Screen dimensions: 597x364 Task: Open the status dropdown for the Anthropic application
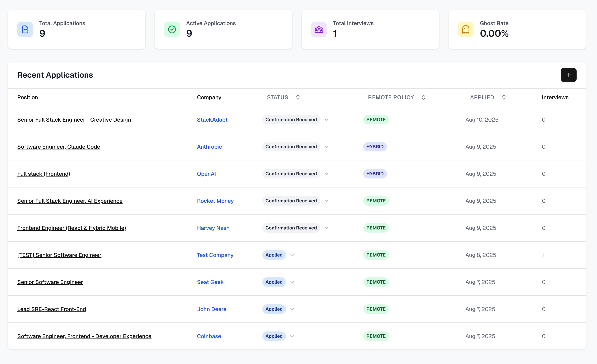[326, 147]
